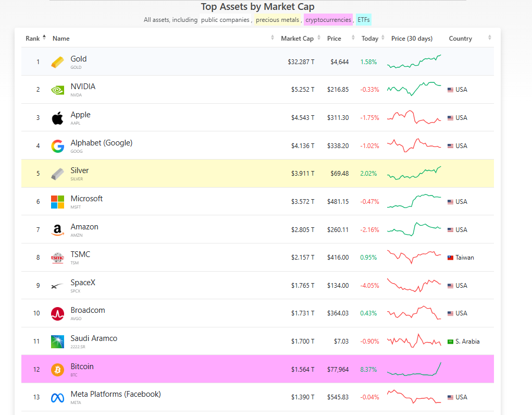
Task: Click the SpaceX logo icon
Action: pyautogui.click(x=57, y=286)
